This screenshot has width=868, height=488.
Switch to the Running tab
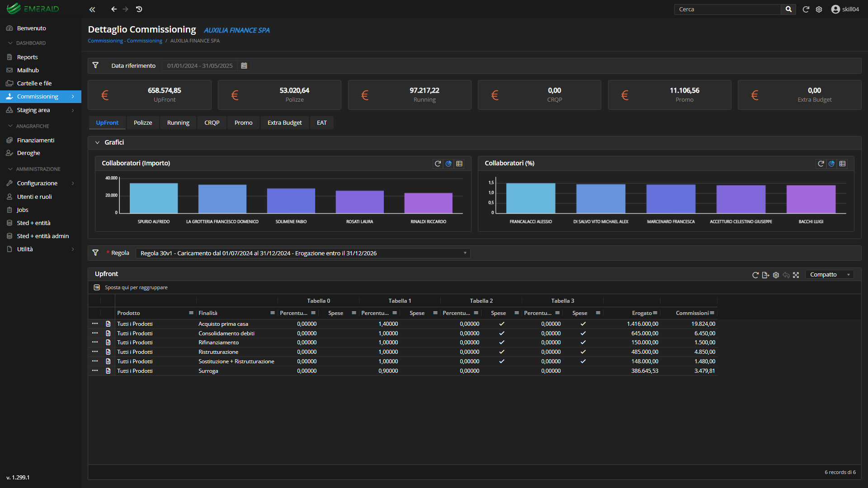(178, 122)
